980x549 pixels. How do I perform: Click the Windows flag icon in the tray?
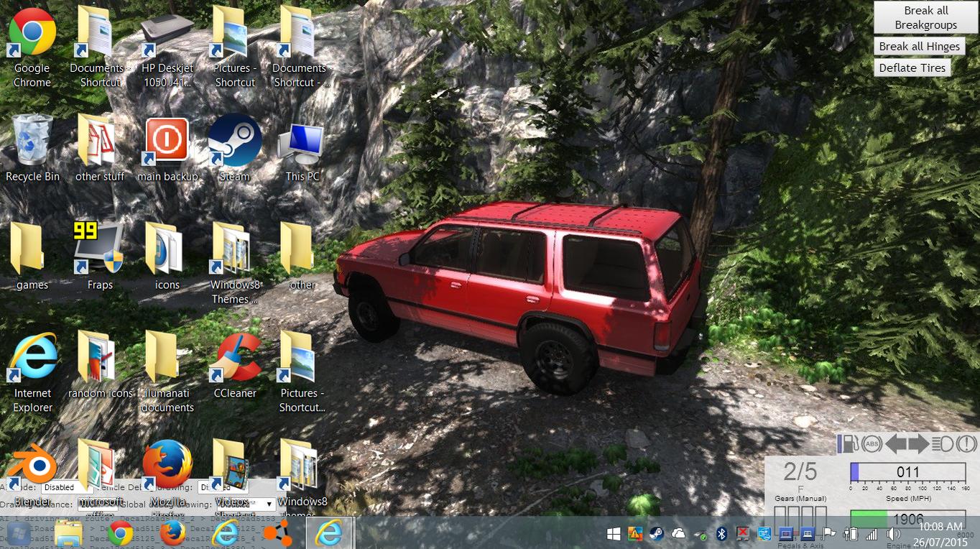pyautogui.click(x=614, y=534)
